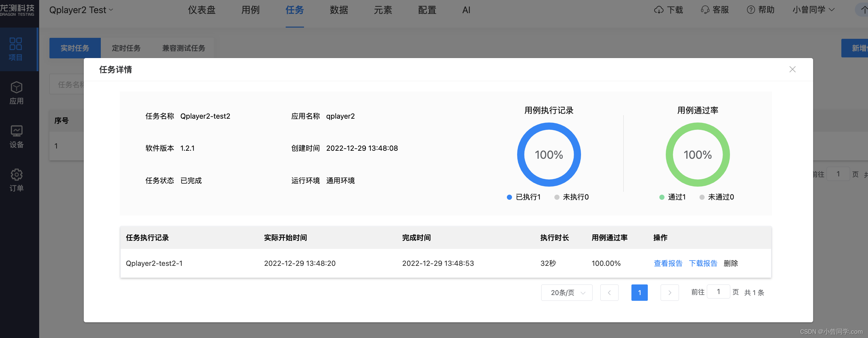The height and width of the screenshot is (338, 868).
Task: Select the 兼容测试任务 tab
Action: [x=184, y=48]
